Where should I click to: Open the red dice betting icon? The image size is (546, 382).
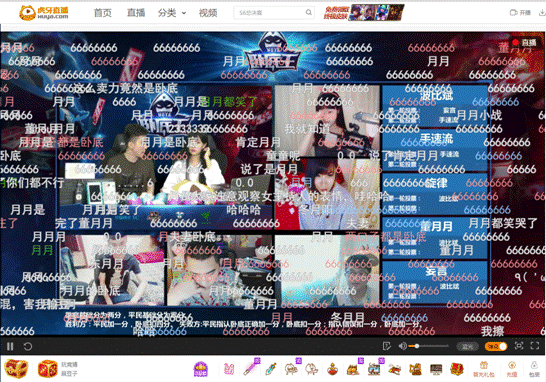coord(48,369)
